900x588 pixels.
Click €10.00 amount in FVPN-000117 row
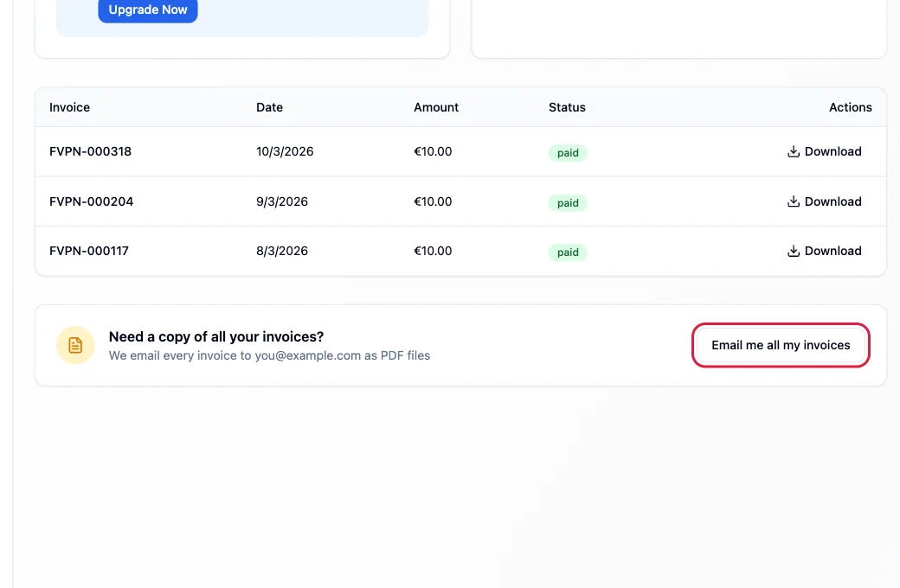click(433, 251)
